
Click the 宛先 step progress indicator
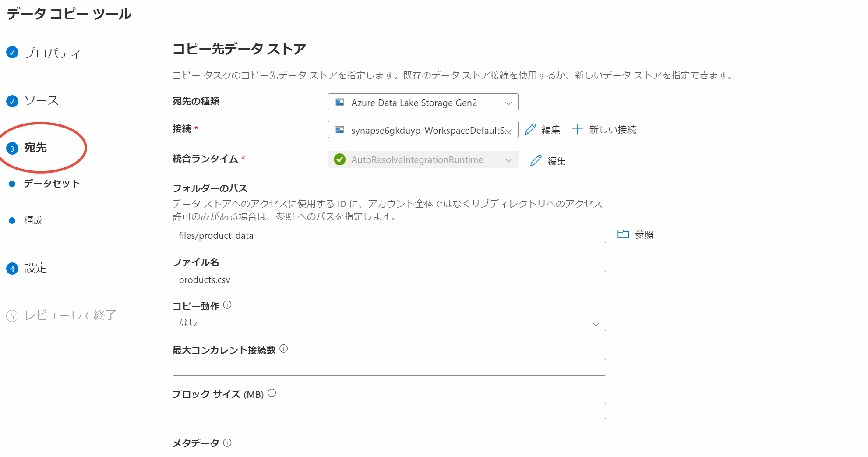click(12, 149)
